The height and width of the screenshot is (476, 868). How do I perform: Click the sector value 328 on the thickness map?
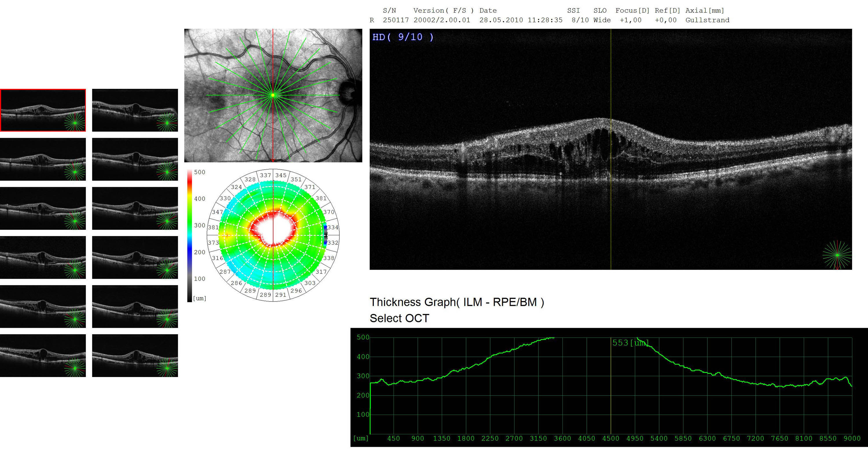click(250, 179)
